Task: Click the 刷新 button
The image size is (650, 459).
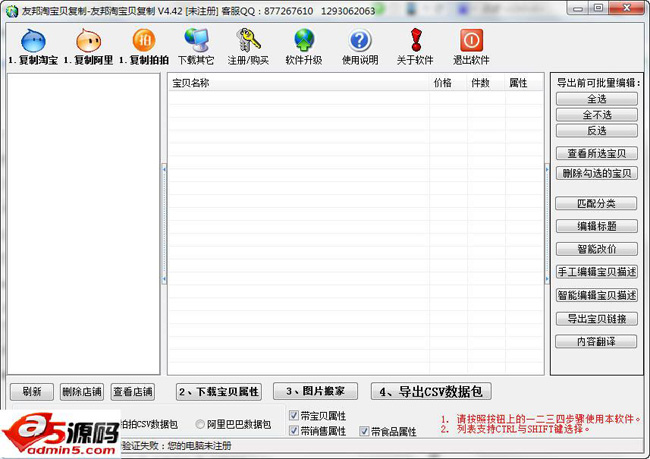Action: click(x=32, y=391)
